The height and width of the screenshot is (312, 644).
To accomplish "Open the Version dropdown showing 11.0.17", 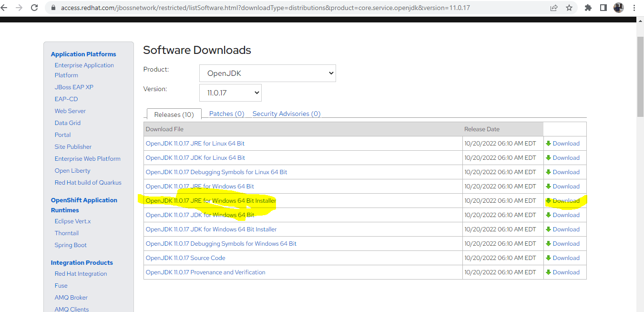I will coord(230,93).
